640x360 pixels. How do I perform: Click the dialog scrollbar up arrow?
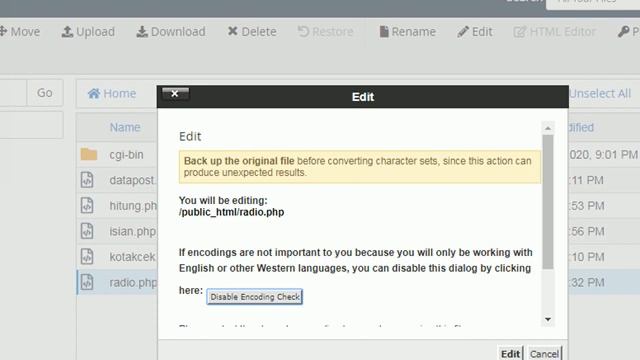(x=548, y=128)
